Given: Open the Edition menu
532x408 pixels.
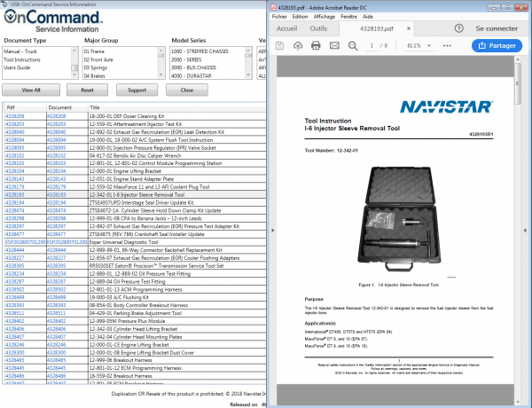Looking at the screenshot, I should click(x=300, y=17).
